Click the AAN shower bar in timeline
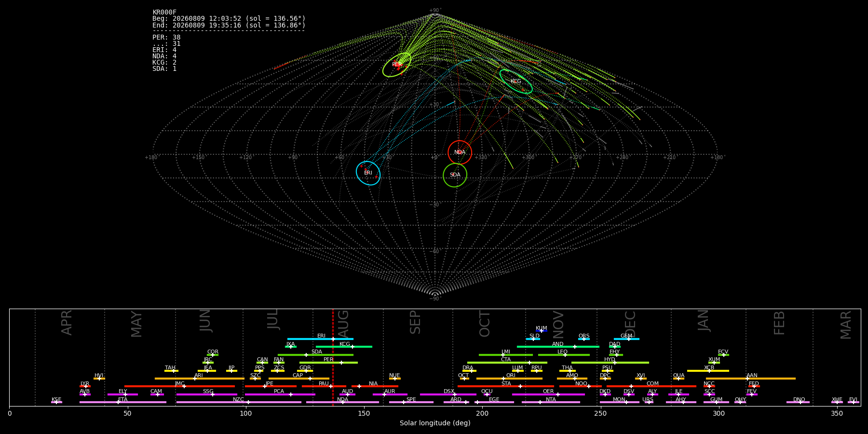The width and height of the screenshot is (868, 434). (x=751, y=379)
